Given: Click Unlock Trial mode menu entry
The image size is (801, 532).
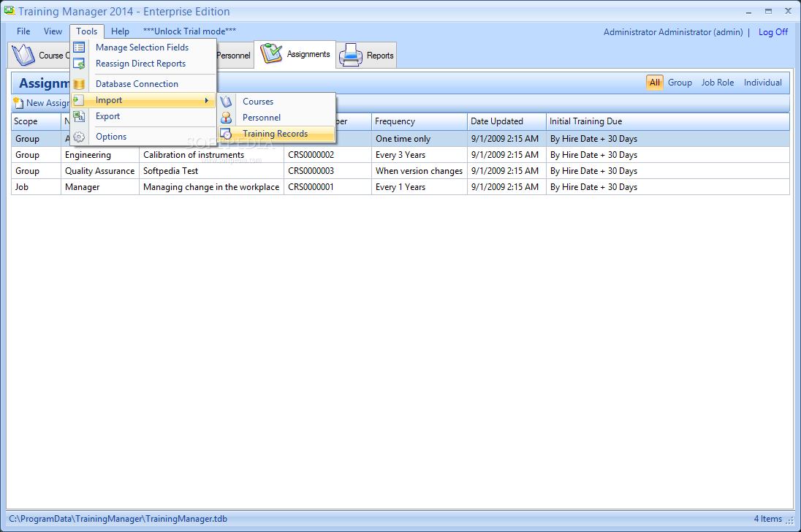Looking at the screenshot, I should pos(189,31).
